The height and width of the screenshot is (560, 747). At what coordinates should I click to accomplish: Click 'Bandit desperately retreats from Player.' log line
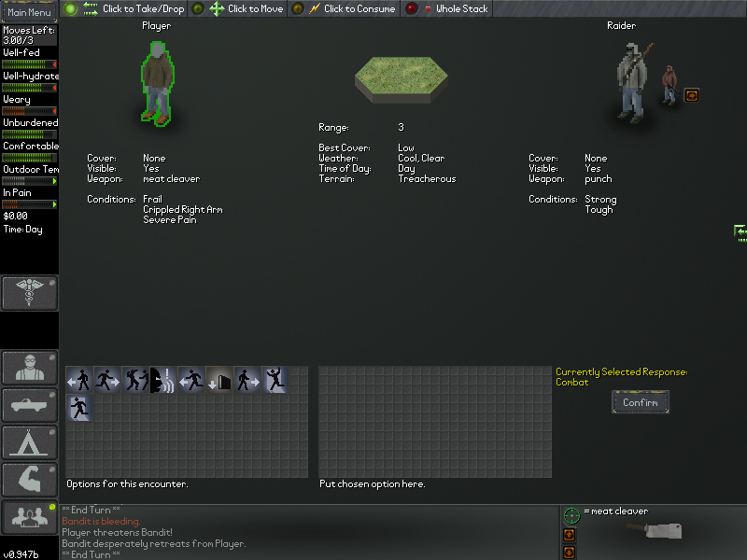pos(154,544)
